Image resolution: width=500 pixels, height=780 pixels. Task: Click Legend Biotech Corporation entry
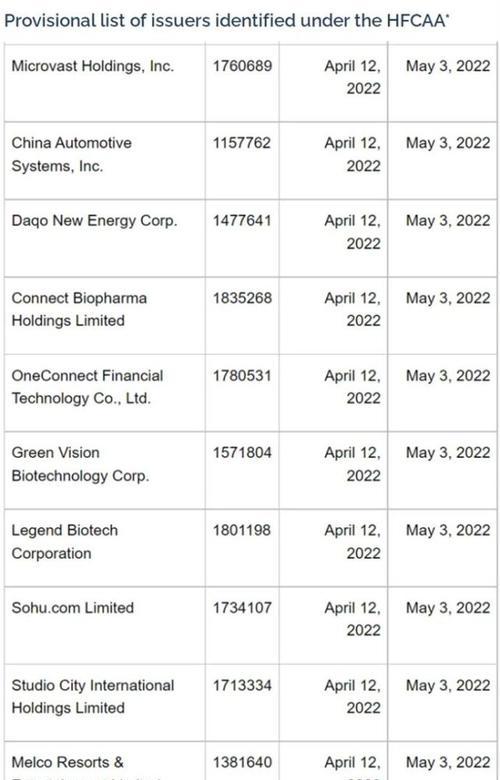click(x=65, y=542)
